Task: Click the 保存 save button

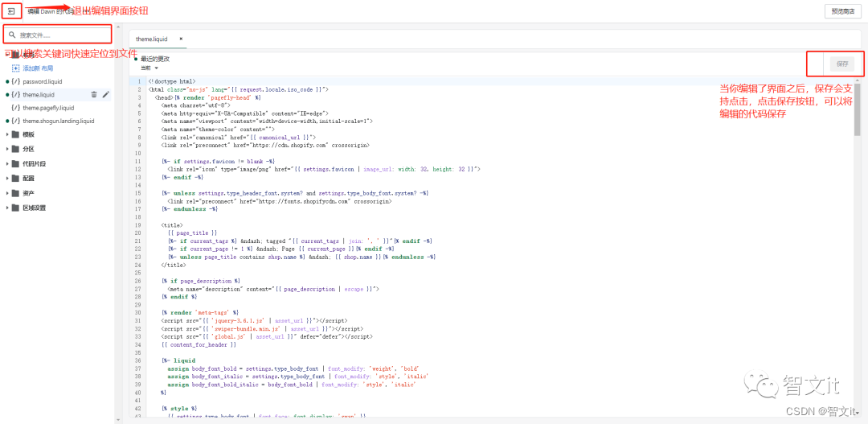Action: [x=842, y=64]
